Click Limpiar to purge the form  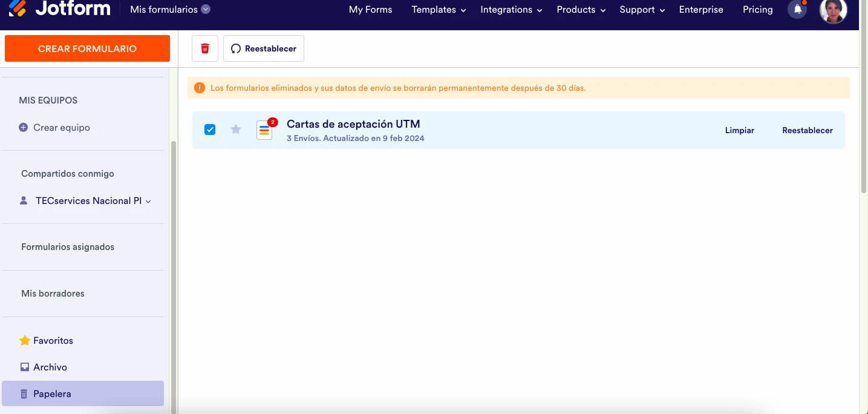[x=739, y=130]
